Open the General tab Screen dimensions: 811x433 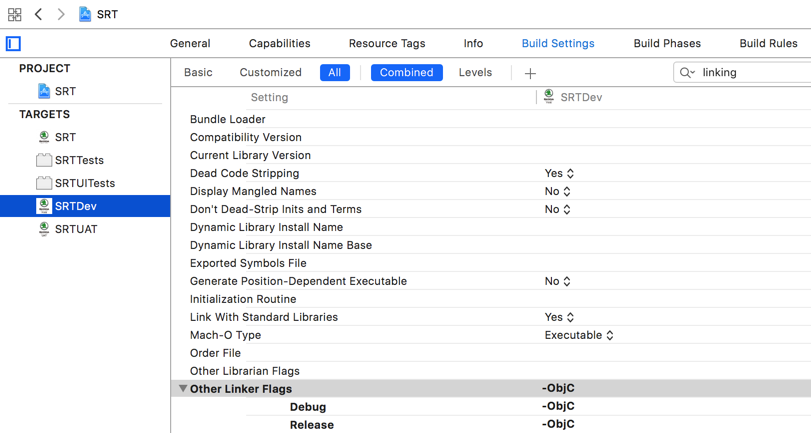click(x=190, y=43)
